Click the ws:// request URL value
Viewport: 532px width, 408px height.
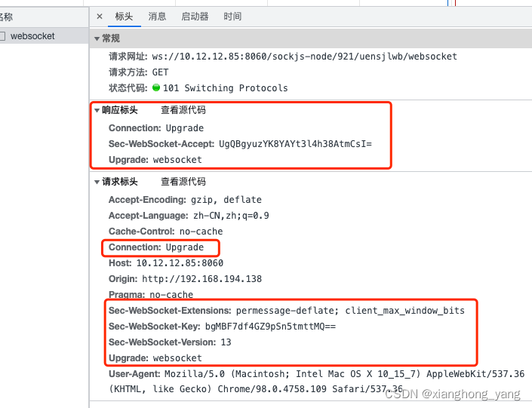point(304,57)
